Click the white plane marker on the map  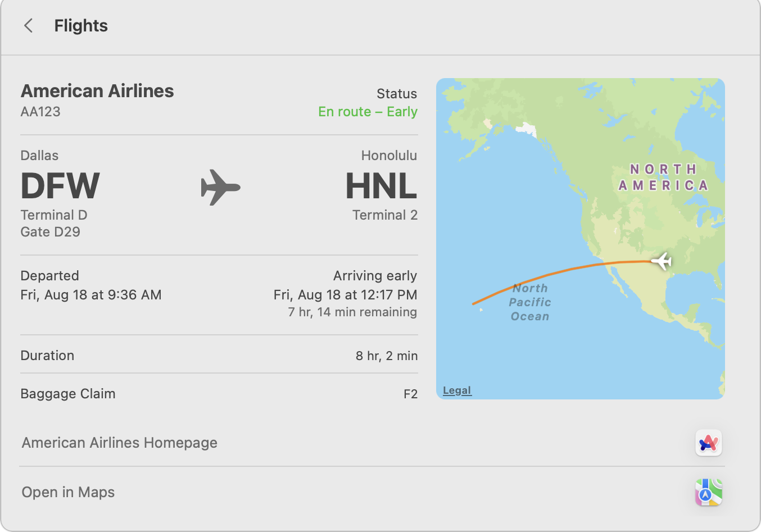[662, 261]
